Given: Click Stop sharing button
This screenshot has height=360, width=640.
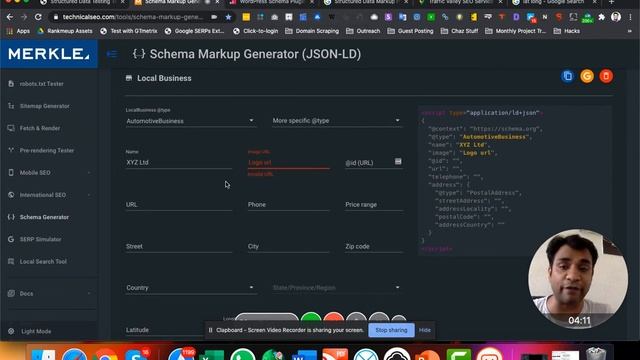Looking at the screenshot, I should click(391, 330).
